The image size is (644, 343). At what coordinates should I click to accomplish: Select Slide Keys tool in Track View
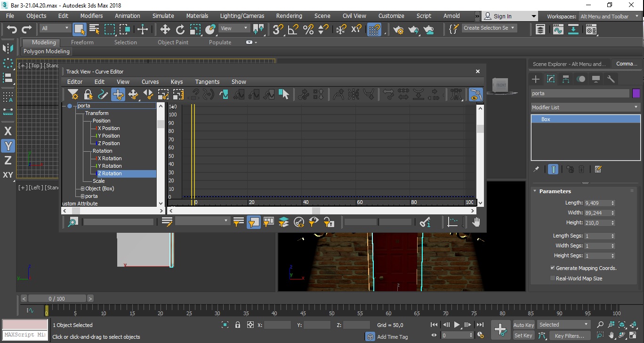coord(148,95)
